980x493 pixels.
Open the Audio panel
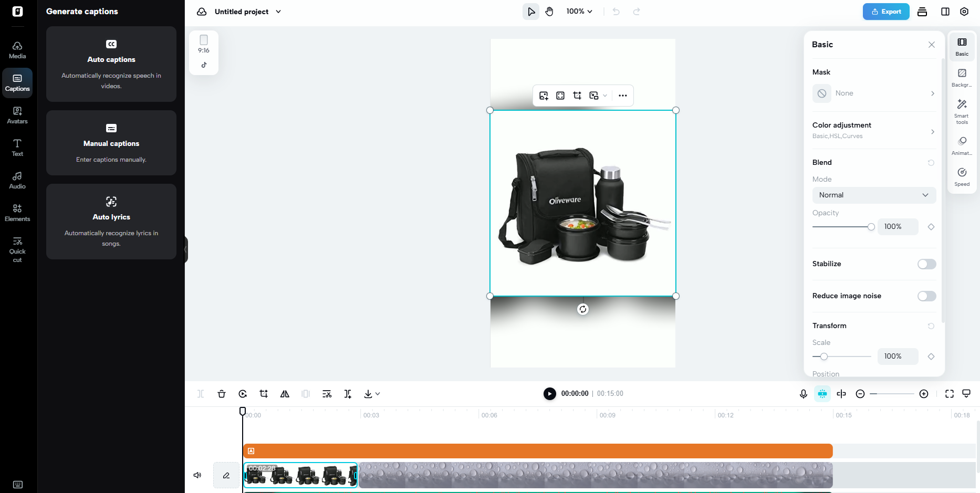(17, 180)
